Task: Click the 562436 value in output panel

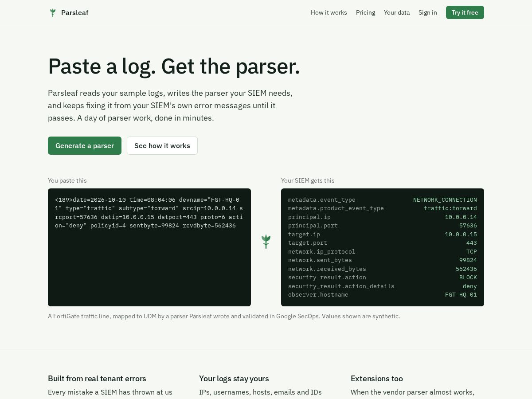Action: (466, 269)
